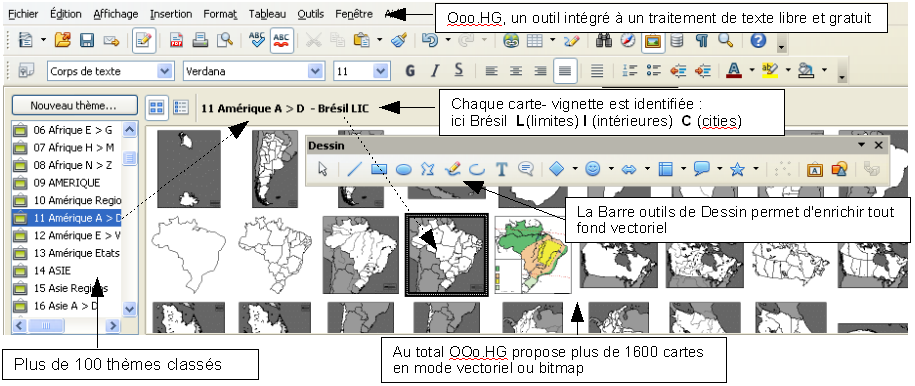Print the file directly
This screenshot has width=915, height=386.
[x=200, y=40]
